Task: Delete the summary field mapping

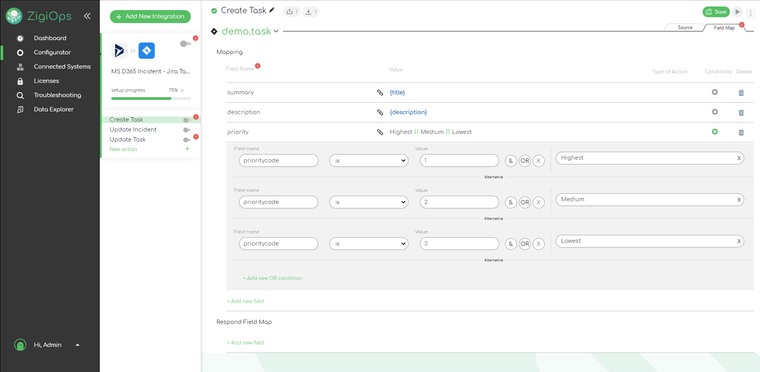Action: tap(741, 93)
